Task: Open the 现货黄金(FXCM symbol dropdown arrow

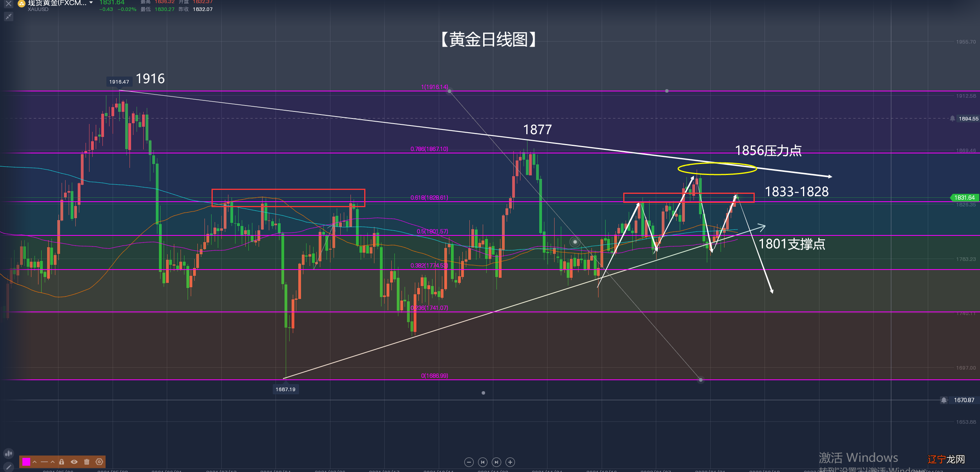Action: coord(91,2)
